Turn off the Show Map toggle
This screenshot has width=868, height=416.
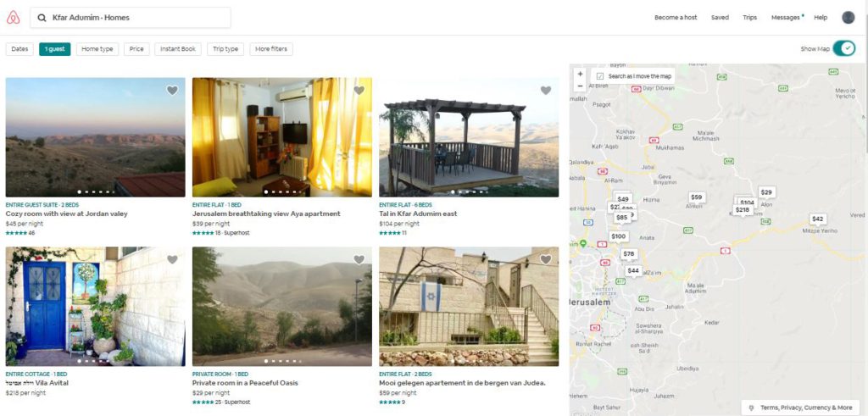click(844, 49)
